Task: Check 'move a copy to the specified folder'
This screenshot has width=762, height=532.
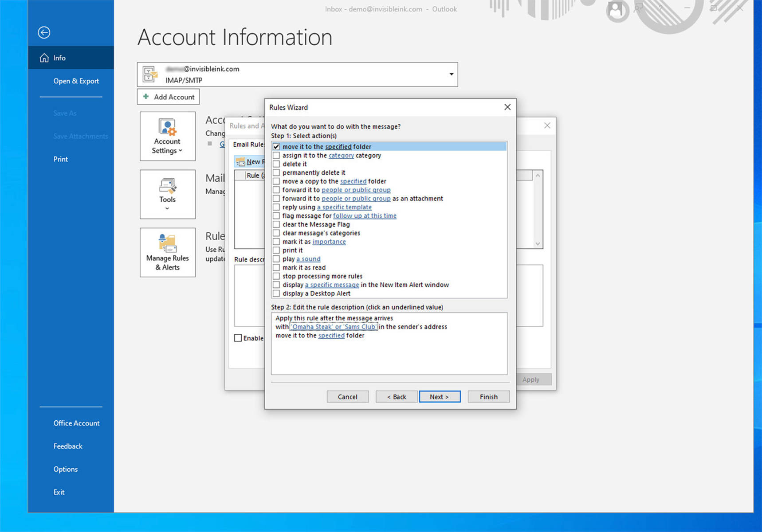Action: (x=276, y=181)
